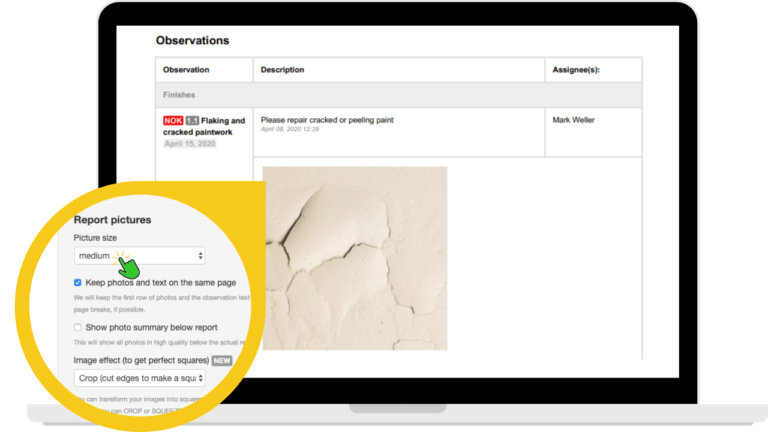Click the Report pictures heading

click(112, 220)
